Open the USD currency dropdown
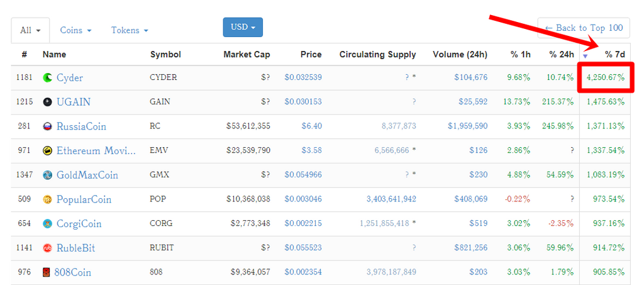The image size is (644, 285). (243, 27)
